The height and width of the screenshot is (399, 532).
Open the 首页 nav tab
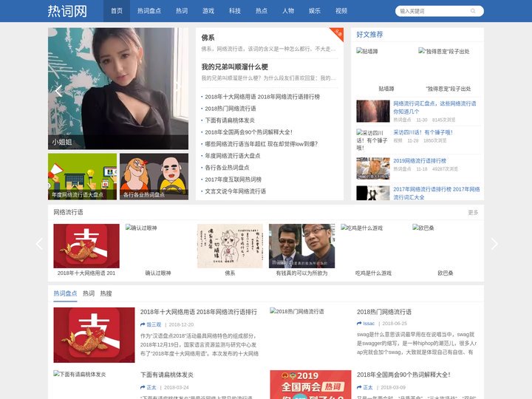click(x=117, y=11)
